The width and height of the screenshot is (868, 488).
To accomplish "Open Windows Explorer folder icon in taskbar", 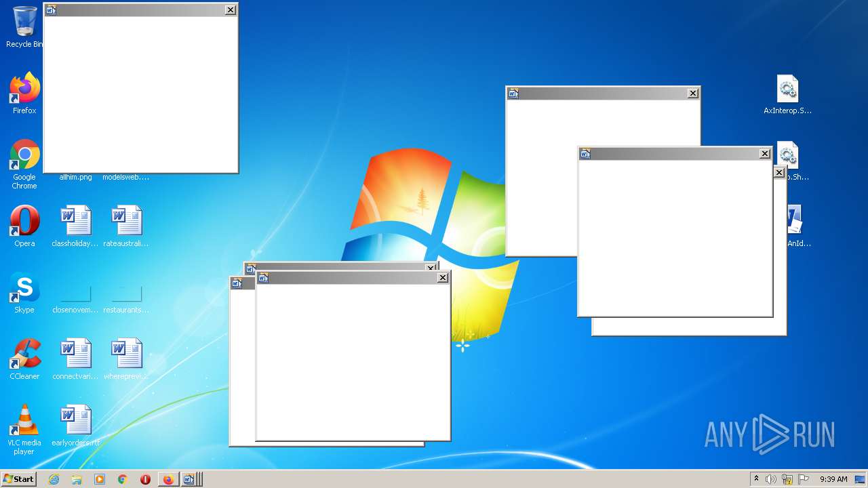I will pos(77,479).
